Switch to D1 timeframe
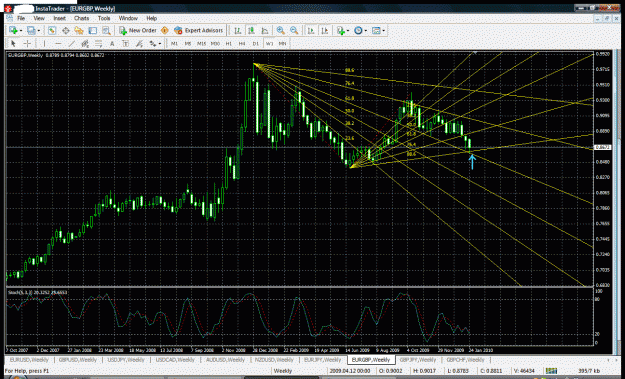625x379 pixels. [256, 43]
